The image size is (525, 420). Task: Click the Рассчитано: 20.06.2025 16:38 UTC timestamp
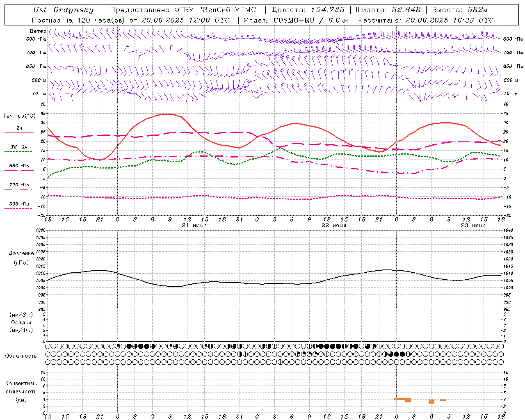(x=426, y=20)
